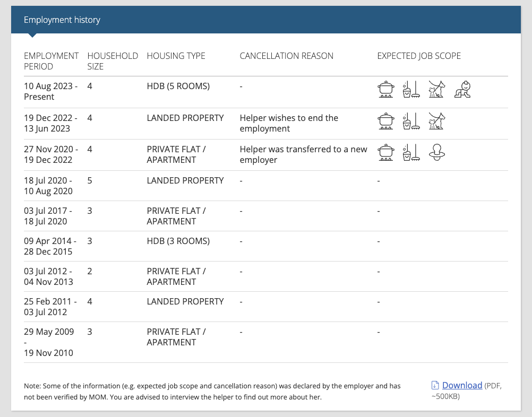Select the '25 Feb 2011 - 03 Jul 2012' period

pyautogui.click(x=50, y=307)
